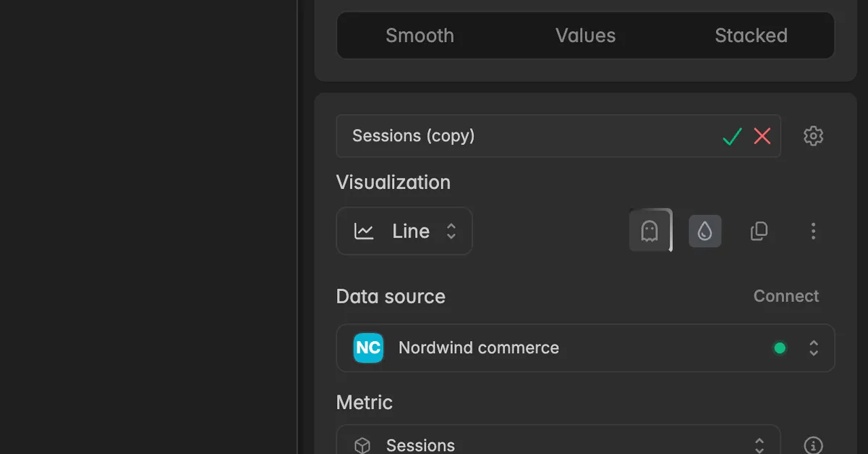Viewport: 868px width, 454px height.
Task: Click the cube icon in the Metric field
Action: click(x=362, y=445)
